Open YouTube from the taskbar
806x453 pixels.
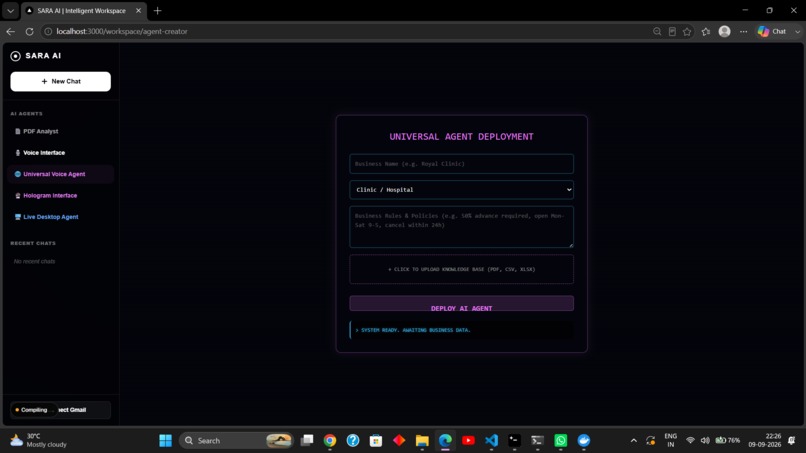point(468,440)
